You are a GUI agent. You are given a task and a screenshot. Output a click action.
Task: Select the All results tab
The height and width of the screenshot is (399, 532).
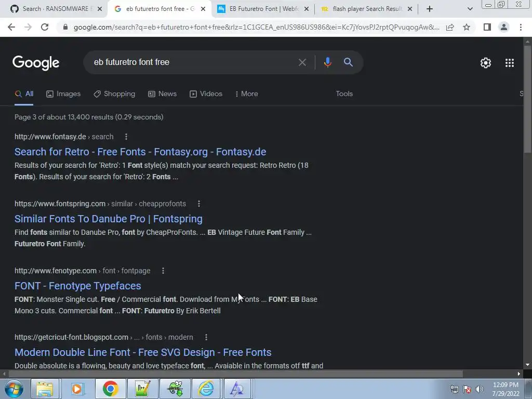click(24, 94)
